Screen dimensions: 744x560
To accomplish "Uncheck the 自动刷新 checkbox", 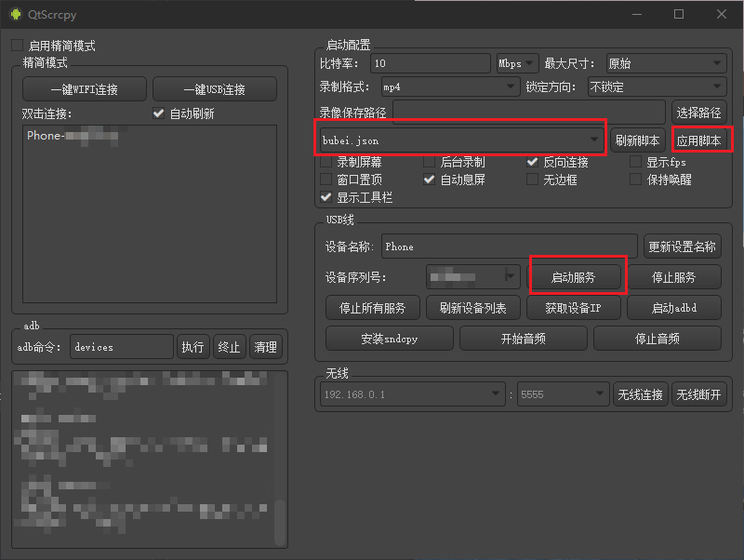I will click(x=158, y=113).
